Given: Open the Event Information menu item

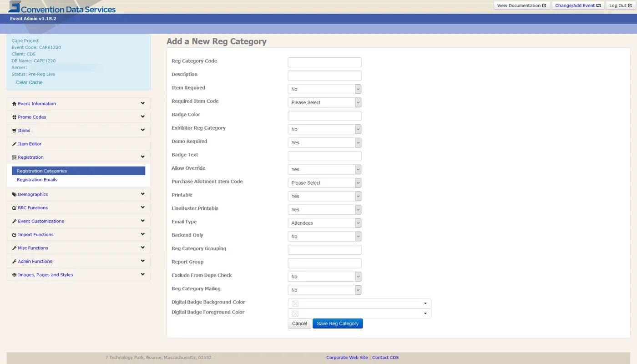Looking at the screenshot, I should (x=37, y=104).
